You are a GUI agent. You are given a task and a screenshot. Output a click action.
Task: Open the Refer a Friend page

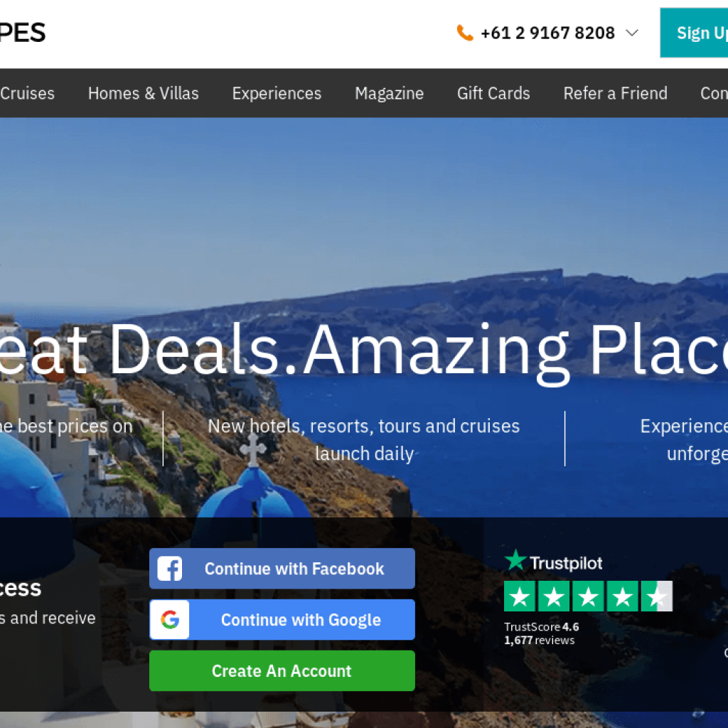615,93
